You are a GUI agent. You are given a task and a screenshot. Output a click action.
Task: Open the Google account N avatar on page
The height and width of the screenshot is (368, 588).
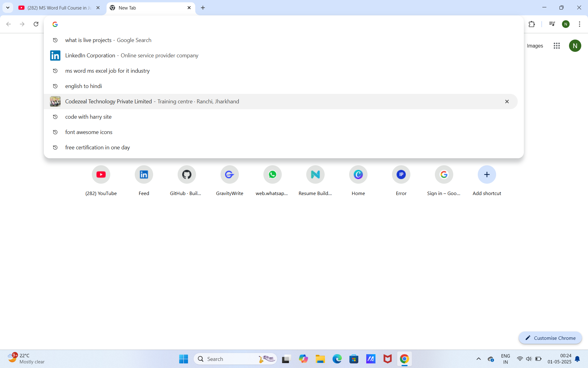pyautogui.click(x=575, y=46)
